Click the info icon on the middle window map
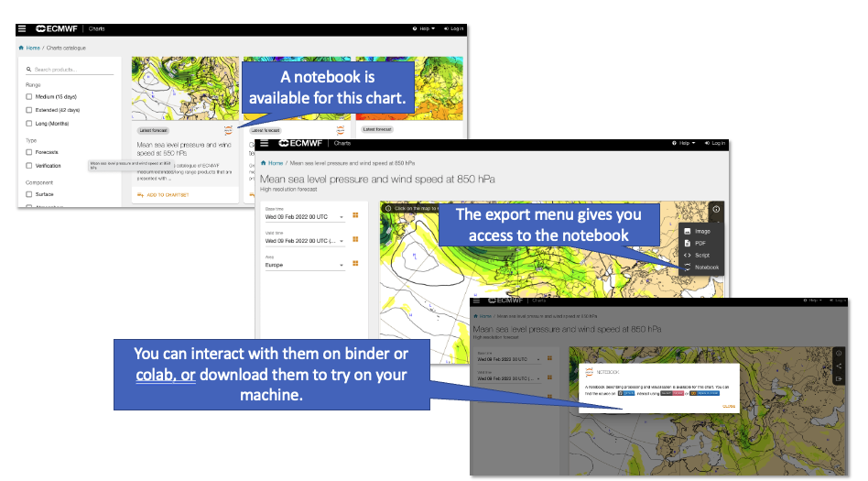868x481 pixels. coord(716,209)
